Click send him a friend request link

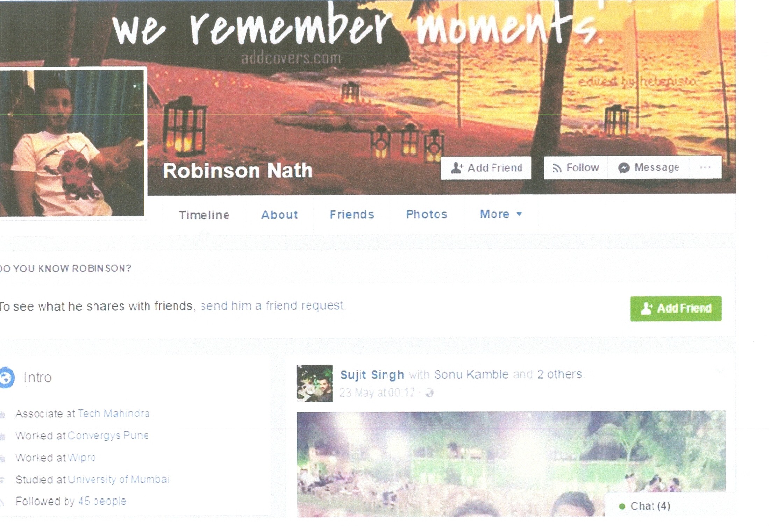coord(273,306)
